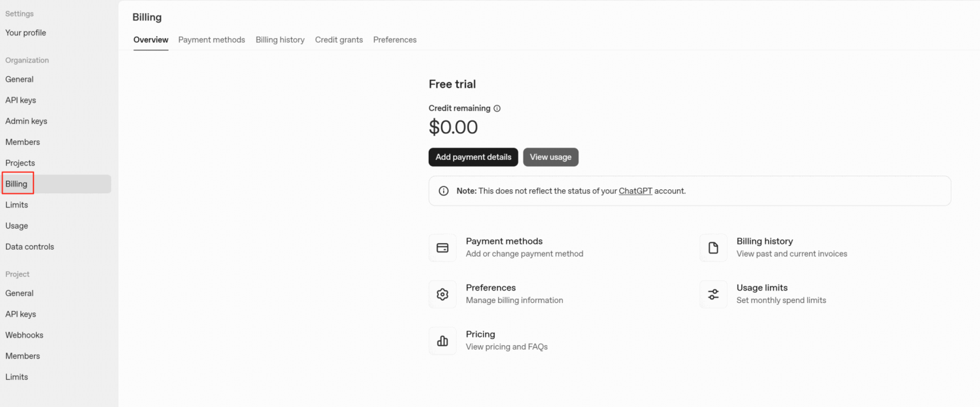The width and height of the screenshot is (980, 407).
Task: Select the Credit grants tab
Action: point(338,39)
